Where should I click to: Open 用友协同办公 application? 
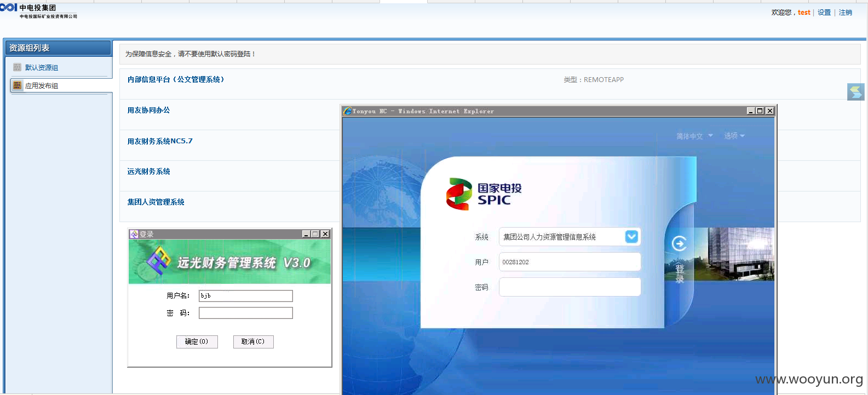coord(148,110)
